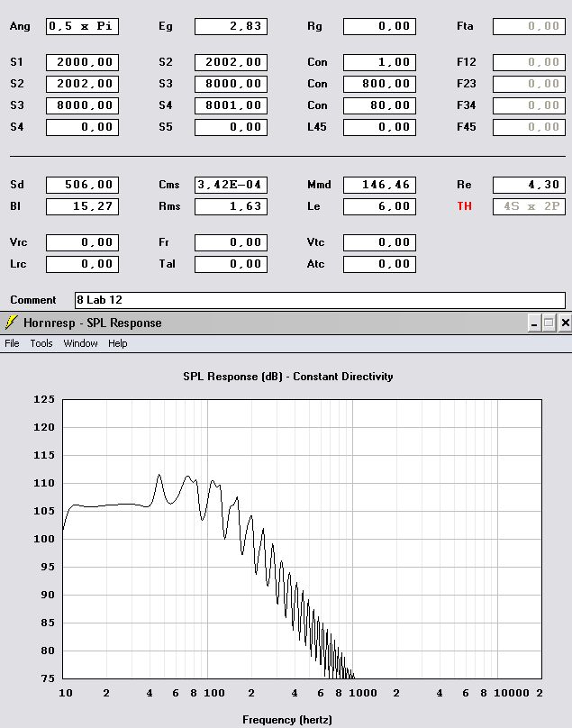Select the S4 field showing 8001,00

tap(231, 105)
